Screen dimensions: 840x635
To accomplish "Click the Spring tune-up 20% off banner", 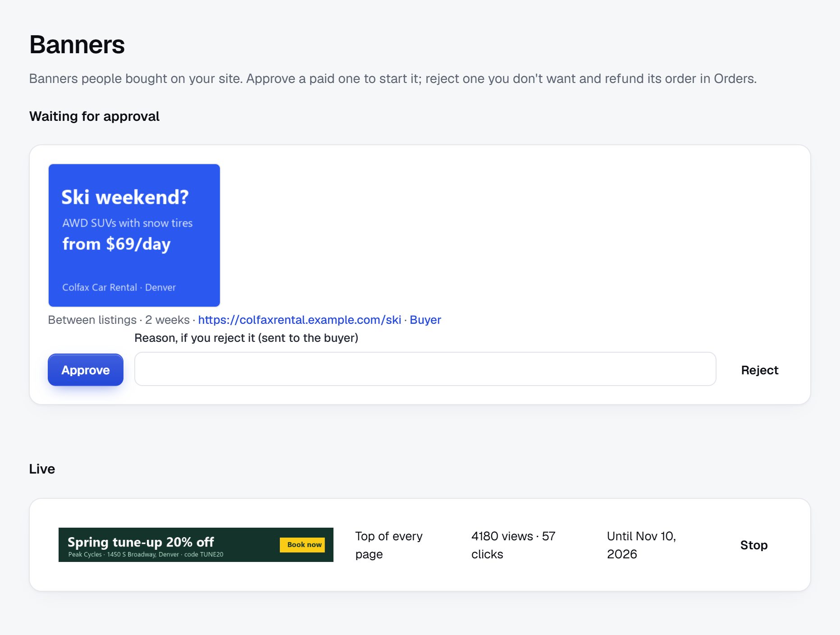I will (196, 545).
